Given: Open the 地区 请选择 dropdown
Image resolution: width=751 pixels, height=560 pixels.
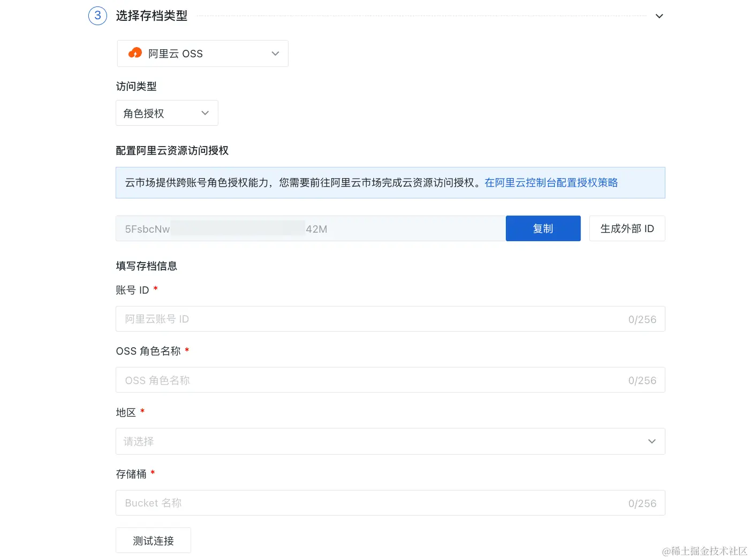Looking at the screenshot, I should coord(390,441).
